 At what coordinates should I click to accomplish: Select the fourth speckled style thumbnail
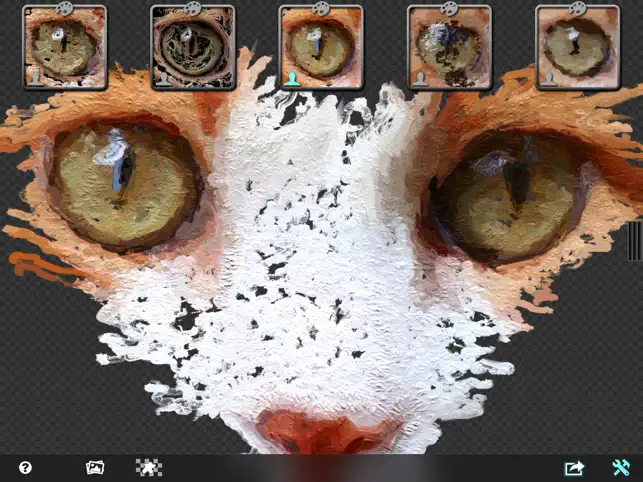pyautogui.click(x=449, y=48)
